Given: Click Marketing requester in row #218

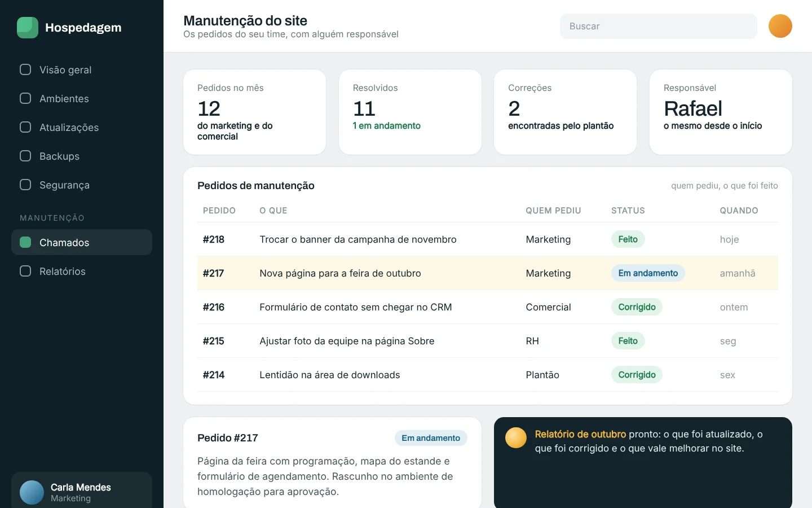Looking at the screenshot, I should (548, 239).
